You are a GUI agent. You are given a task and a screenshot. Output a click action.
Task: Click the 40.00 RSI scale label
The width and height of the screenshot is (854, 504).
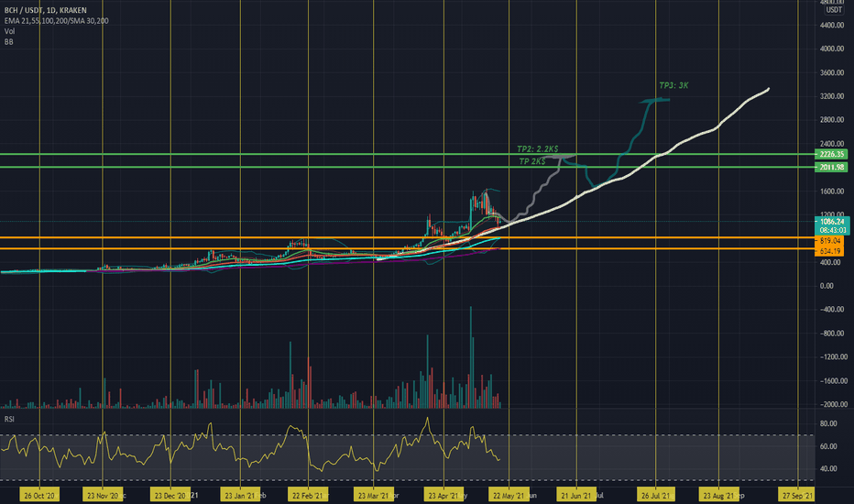(x=827, y=468)
